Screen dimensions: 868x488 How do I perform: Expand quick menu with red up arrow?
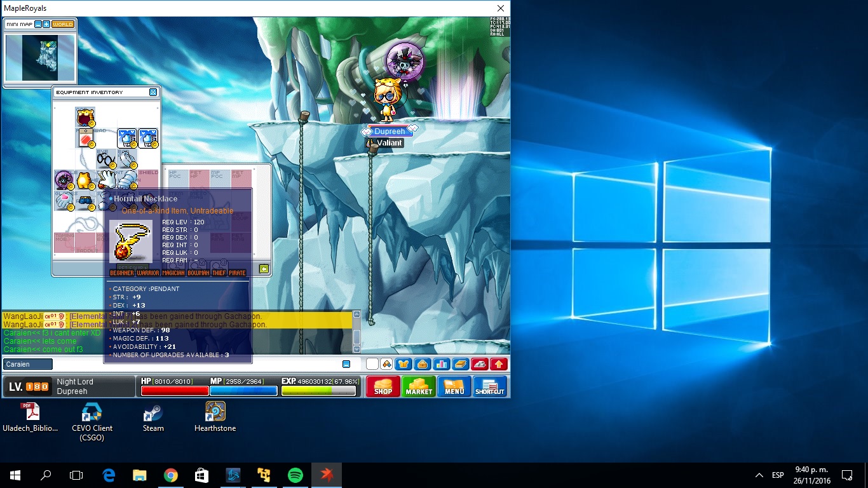pyautogui.click(x=499, y=364)
